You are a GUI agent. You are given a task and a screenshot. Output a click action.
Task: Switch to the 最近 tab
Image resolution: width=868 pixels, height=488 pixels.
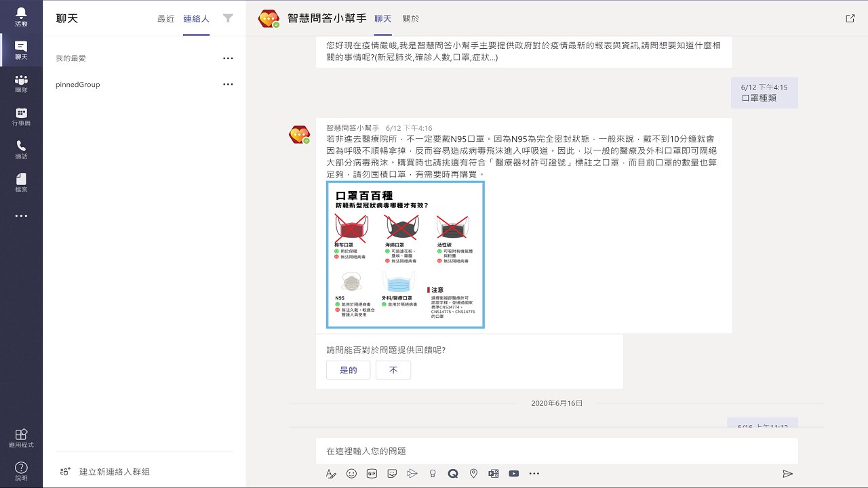(166, 19)
